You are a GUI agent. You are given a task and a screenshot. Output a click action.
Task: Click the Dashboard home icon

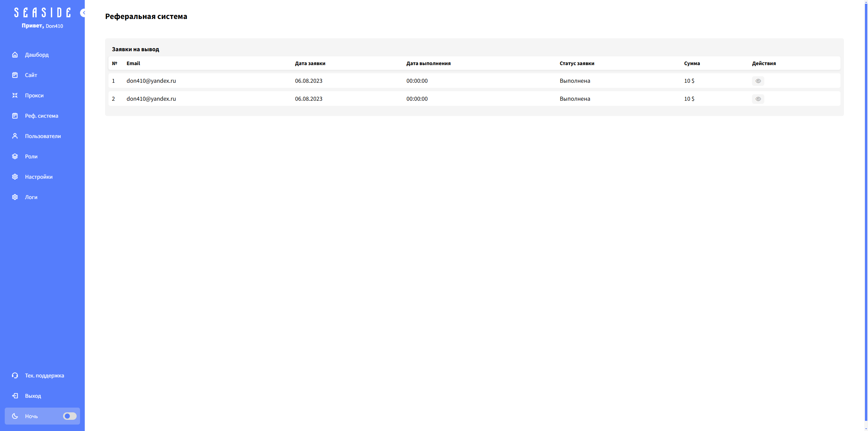[x=15, y=55]
